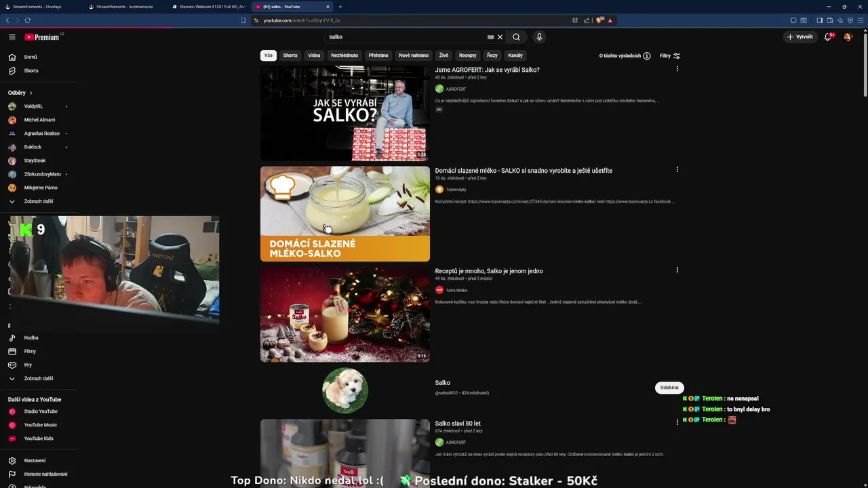
Task: Open Studio YouTube link
Action: (x=40, y=411)
